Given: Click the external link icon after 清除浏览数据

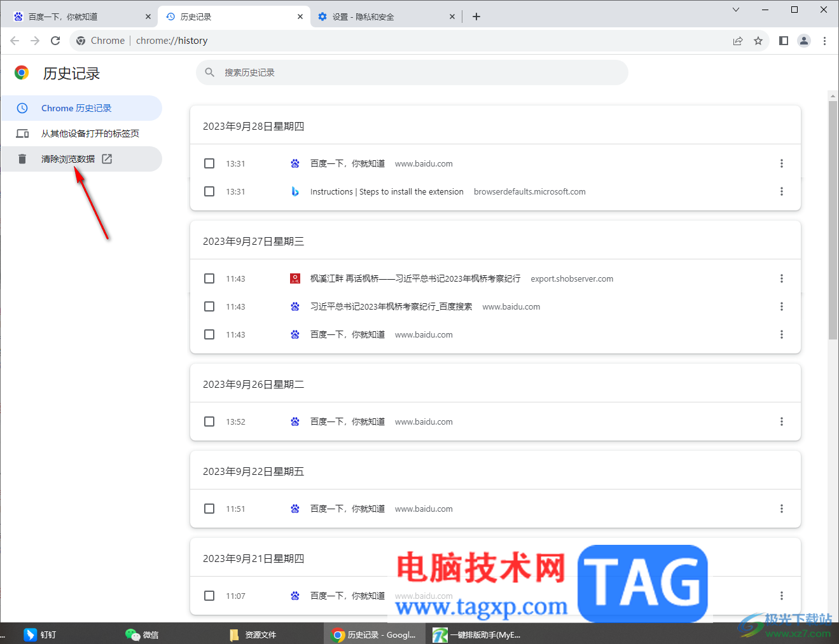Looking at the screenshot, I should 106,158.
